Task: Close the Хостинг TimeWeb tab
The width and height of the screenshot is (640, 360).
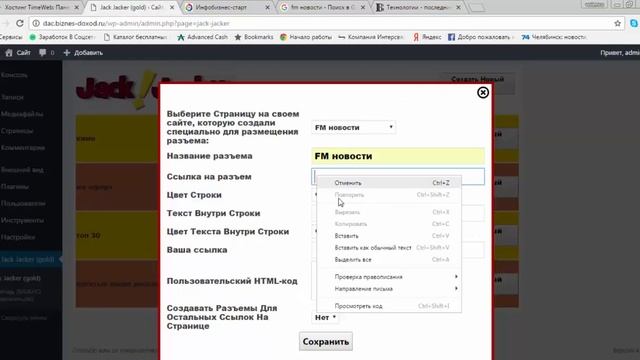Action: (76, 7)
